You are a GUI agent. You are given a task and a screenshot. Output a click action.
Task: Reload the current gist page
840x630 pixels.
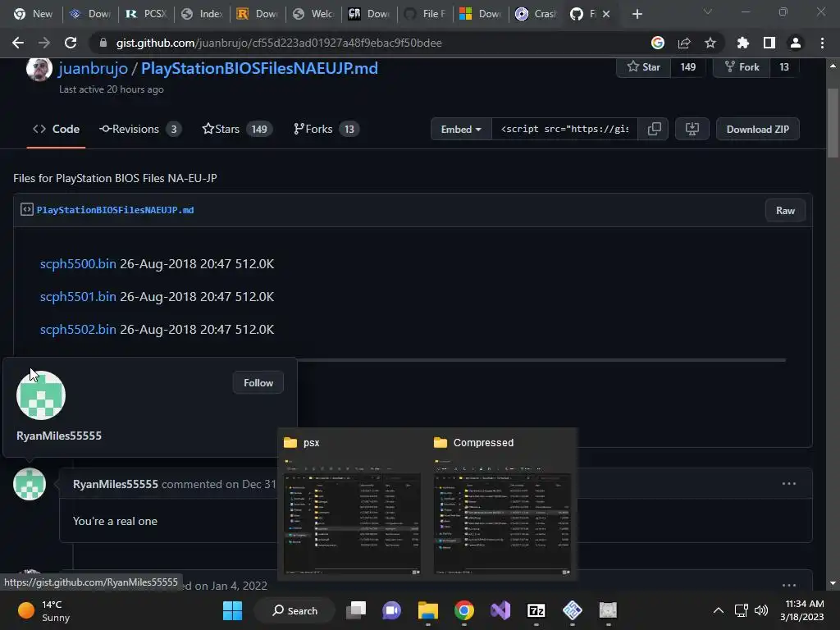71,43
